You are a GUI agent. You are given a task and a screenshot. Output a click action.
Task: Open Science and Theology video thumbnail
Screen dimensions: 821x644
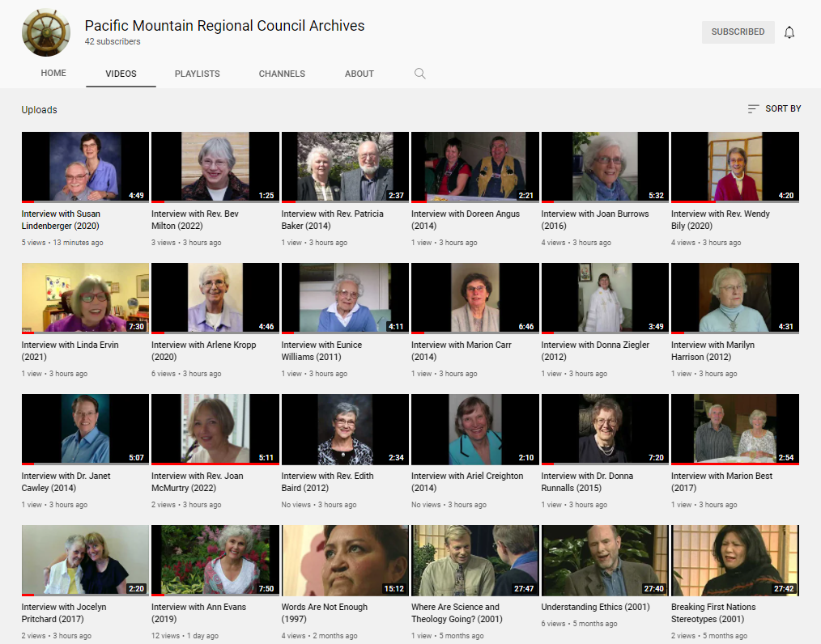[475, 561]
